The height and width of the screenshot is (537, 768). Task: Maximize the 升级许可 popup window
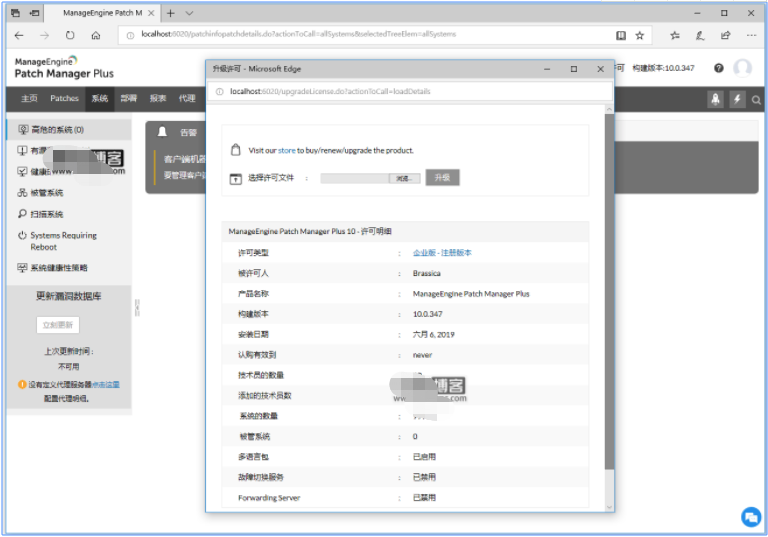coord(574,69)
